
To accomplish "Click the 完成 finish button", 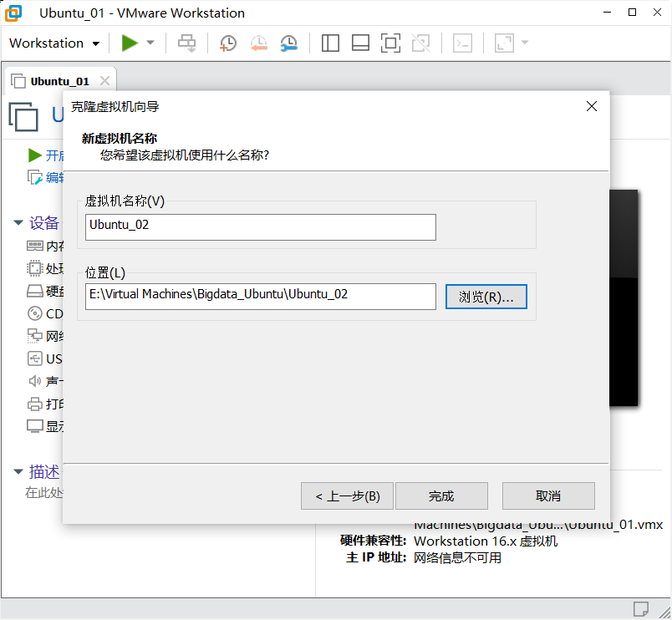I will pyautogui.click(x=441, y=495).
